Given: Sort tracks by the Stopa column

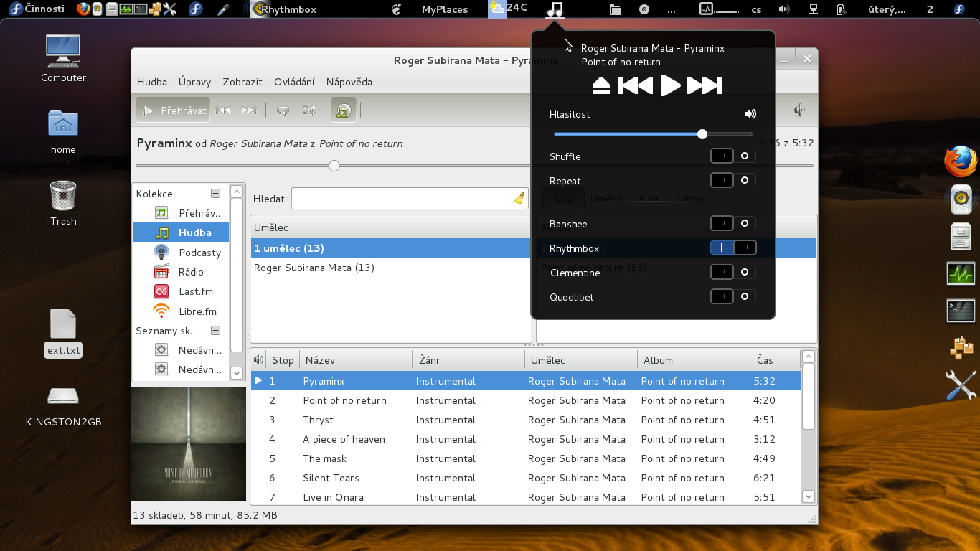Looking at the screenshot, I should (x=283, y=360).
